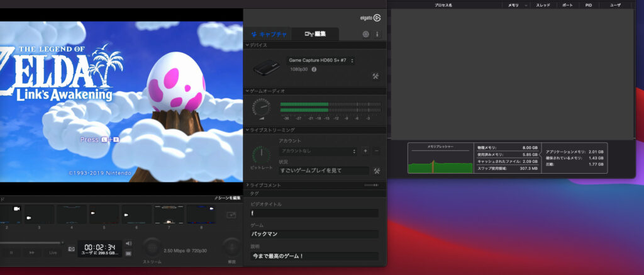Select scene thumbnail 2
This screenshot has width=644, height=275.
10,214
